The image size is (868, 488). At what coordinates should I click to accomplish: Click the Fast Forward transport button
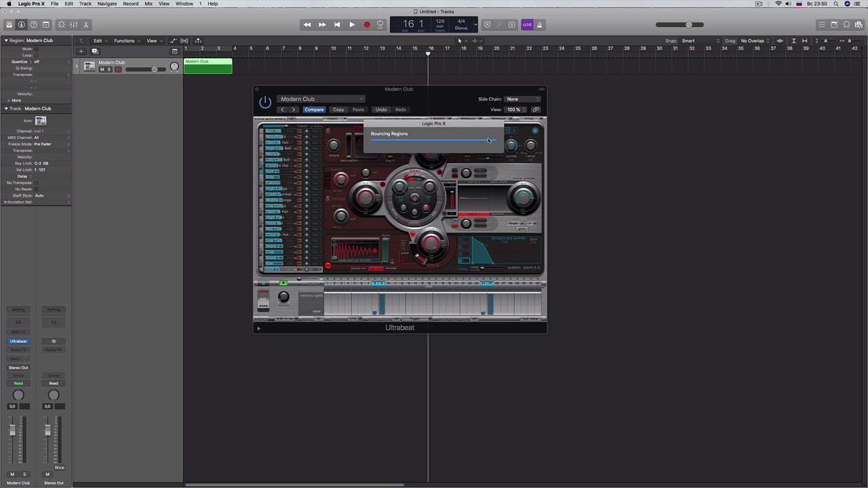click(x=322, y=25)
